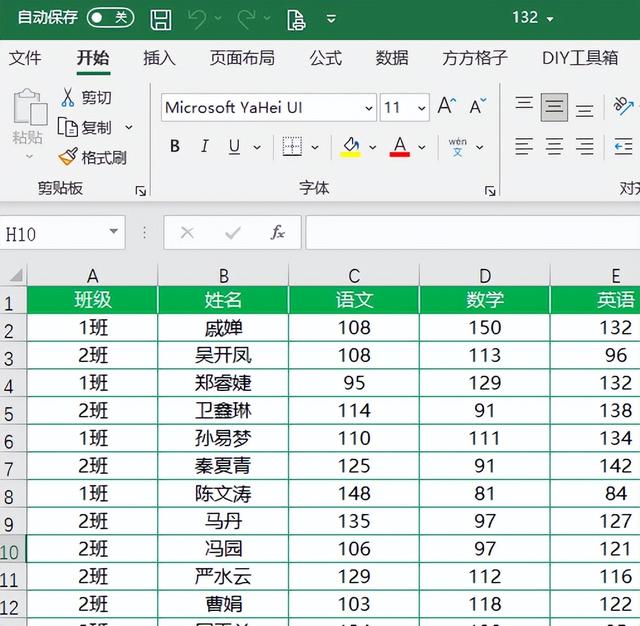This screenshot has width=640, height=626.
Task: Select column B header
Action: [x=223, y=276]
